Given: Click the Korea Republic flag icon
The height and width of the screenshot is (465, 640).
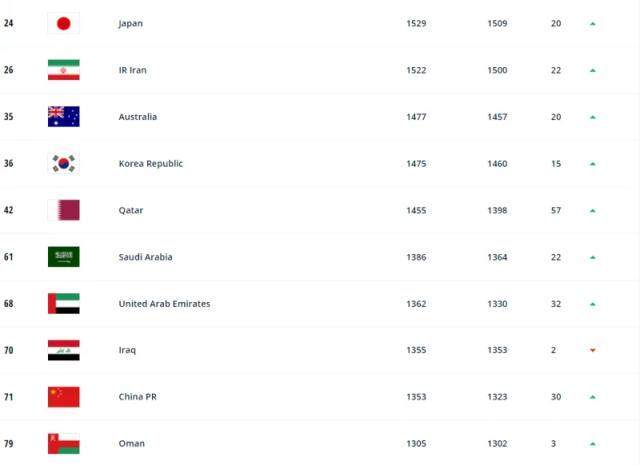Looking at the screenshot, I should coord(63,163).
